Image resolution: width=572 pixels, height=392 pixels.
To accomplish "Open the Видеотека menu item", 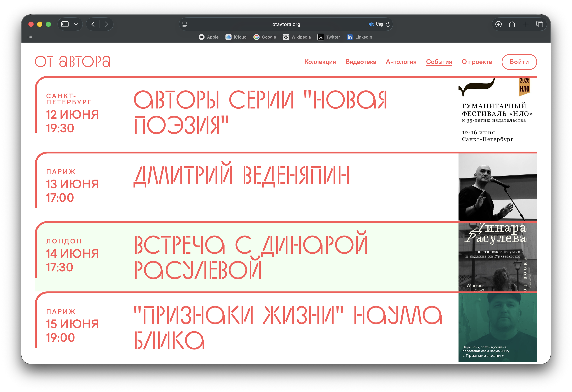I will point(361,62).
